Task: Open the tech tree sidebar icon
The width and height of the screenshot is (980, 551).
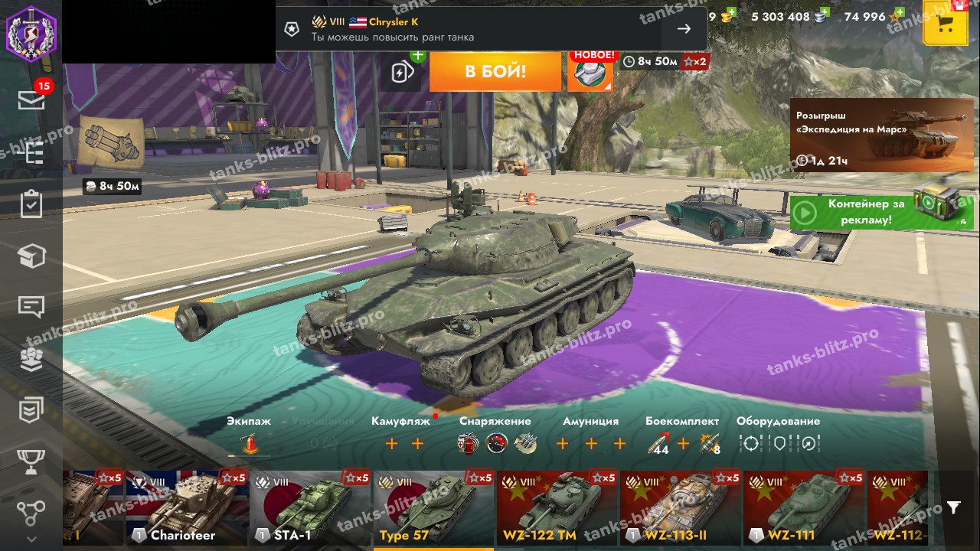Action: [x=31, y=152]
